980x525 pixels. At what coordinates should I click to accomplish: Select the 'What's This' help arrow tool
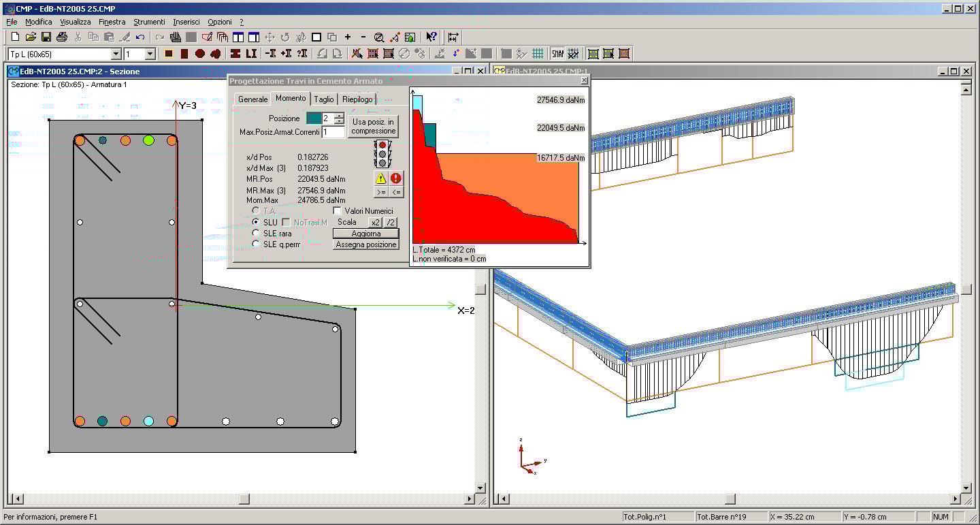[431, 37]
